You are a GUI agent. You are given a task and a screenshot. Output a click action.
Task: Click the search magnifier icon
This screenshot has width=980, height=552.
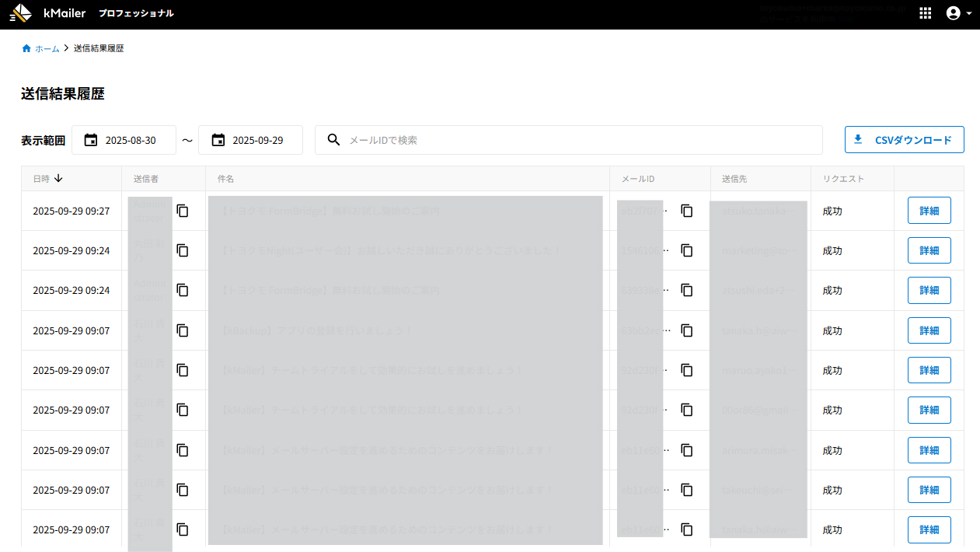(x=333, y=140)
